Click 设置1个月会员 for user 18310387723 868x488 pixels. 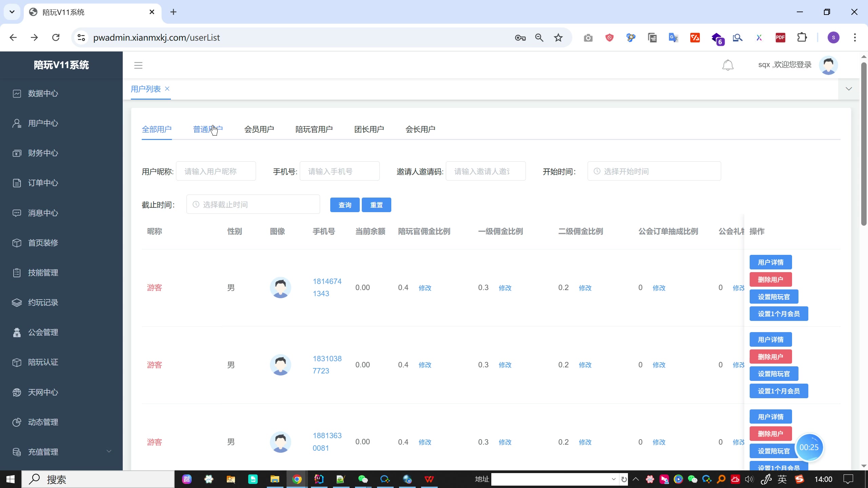pos(778,391)
